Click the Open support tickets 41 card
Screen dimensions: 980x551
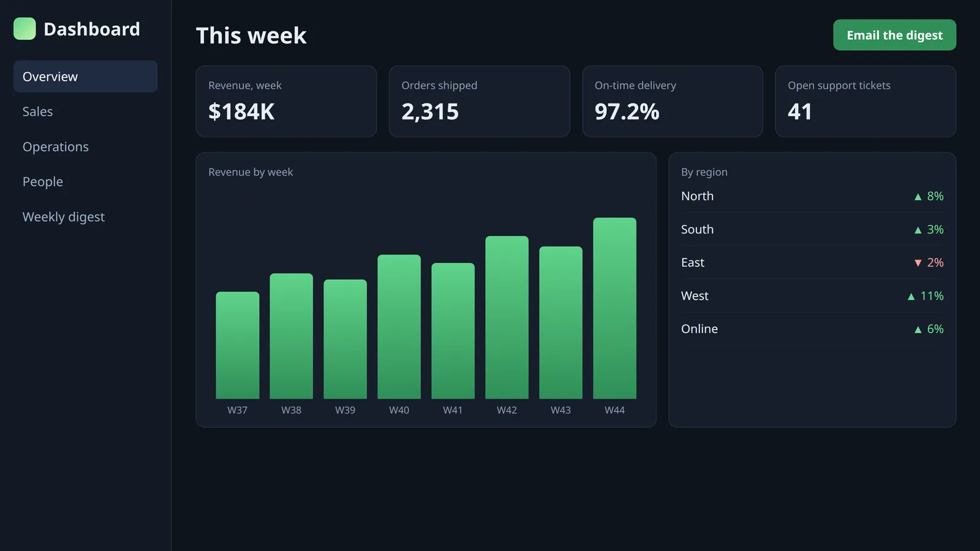pos(865,102)
